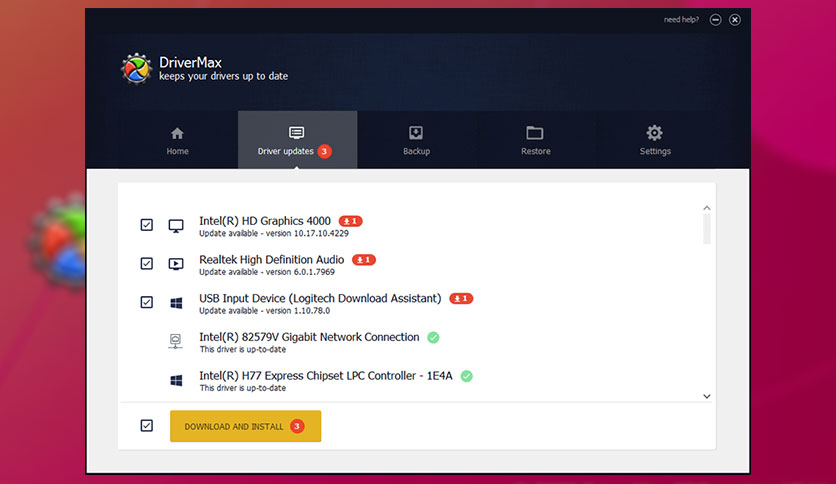Viewport: 836px width, 484px height.
Task: Click Windows icon for H77 Chipset Controller
Action: point(176,380)
